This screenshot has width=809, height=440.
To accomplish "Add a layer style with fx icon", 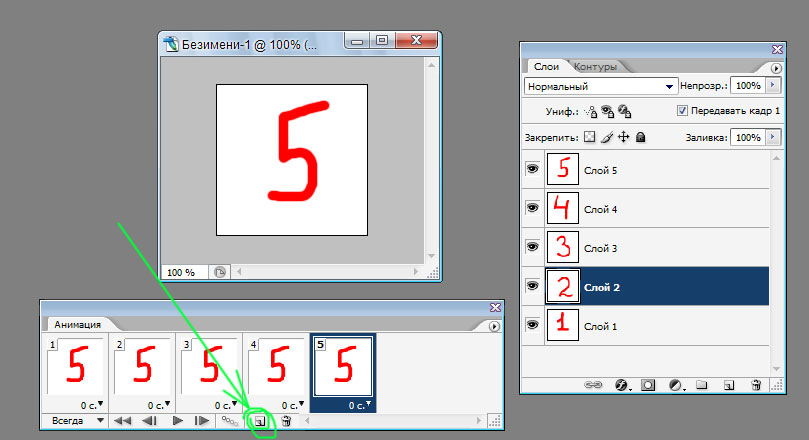I will pos(622,385).
